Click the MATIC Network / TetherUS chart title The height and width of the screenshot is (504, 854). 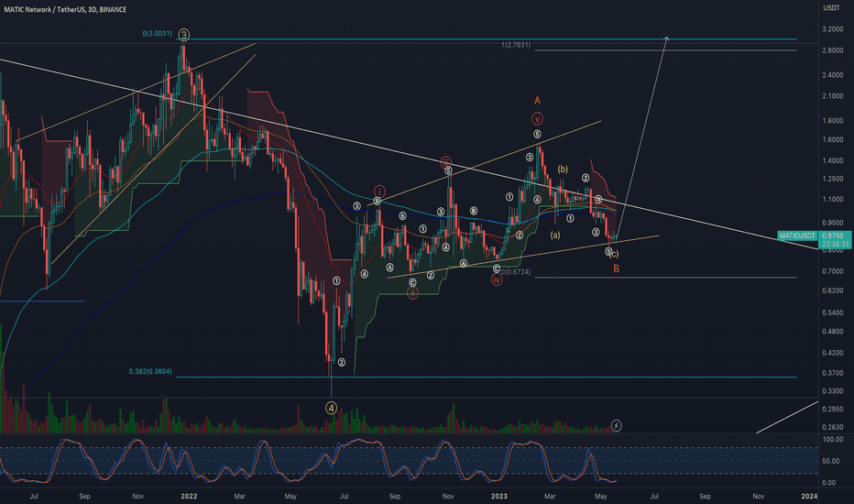[x=65, y=9]
